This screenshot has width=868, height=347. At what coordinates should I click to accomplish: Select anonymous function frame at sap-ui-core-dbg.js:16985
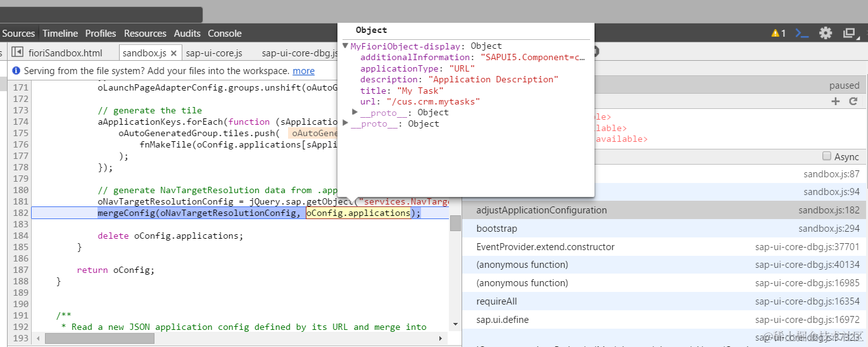click(x=664, y=283)
